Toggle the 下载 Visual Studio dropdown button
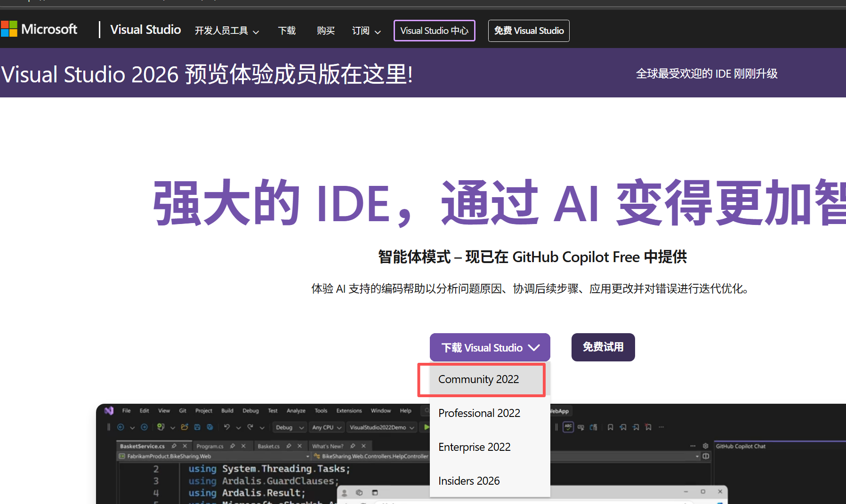 tap(490, 347)
